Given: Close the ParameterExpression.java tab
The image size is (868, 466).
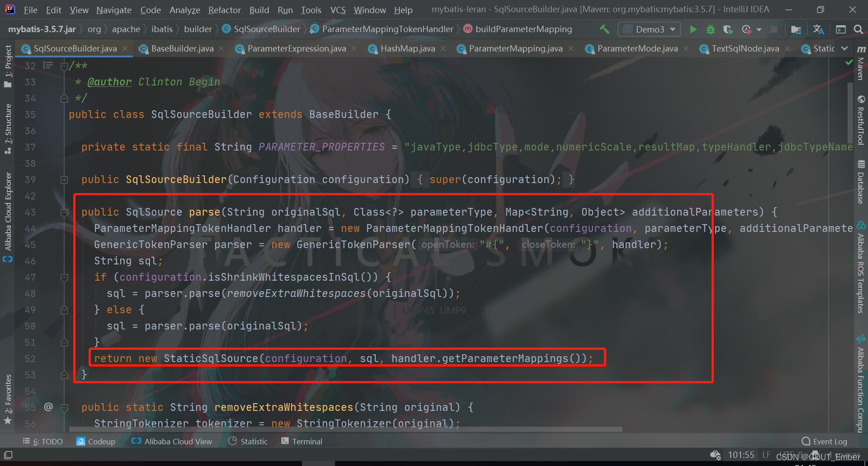Looking at the screenshot, I should (x=354, y=48).
